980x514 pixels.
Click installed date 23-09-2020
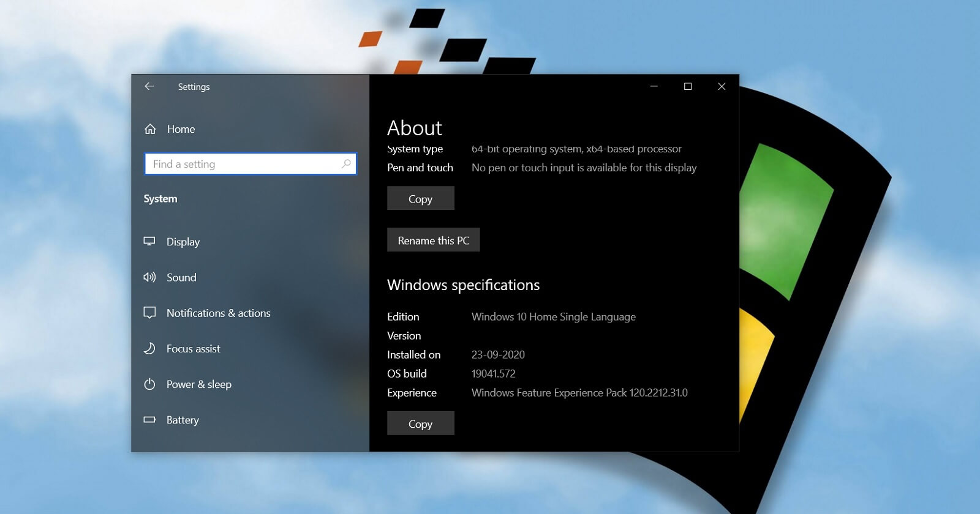click(x=498, y=354)
